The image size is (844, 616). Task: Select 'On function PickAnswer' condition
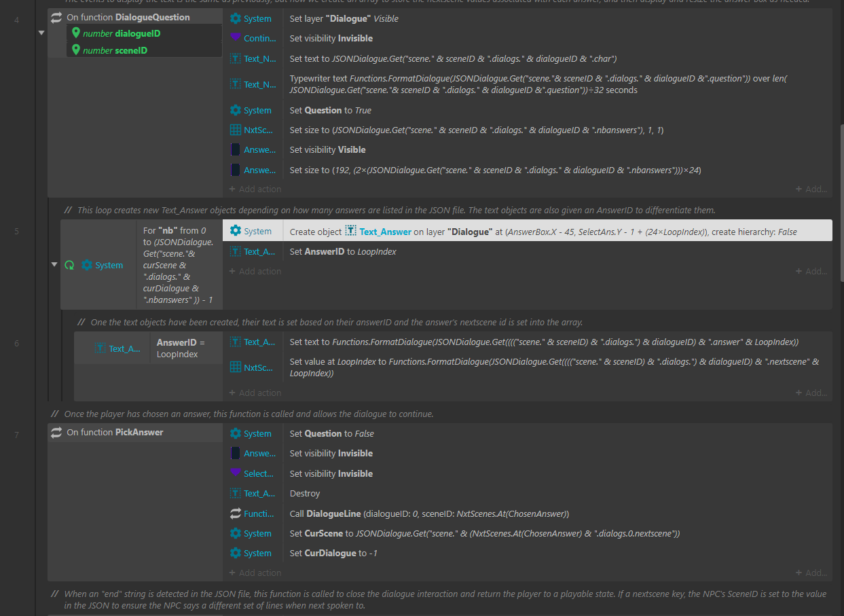115,433
